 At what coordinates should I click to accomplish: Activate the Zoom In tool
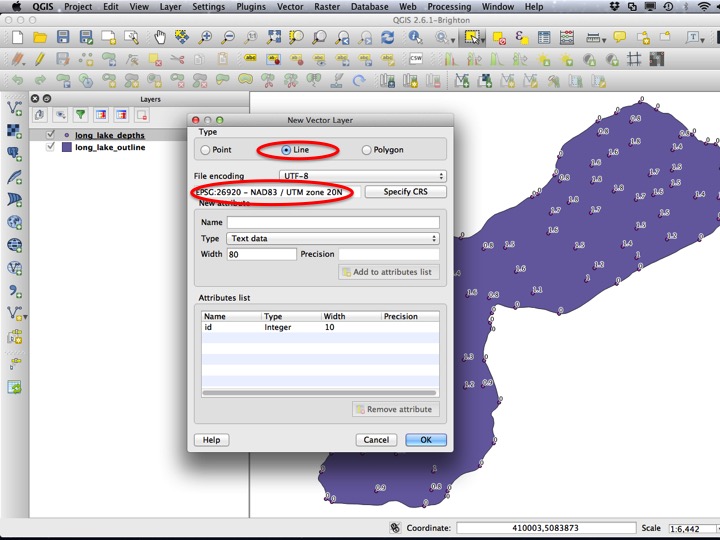click(205, 37)
